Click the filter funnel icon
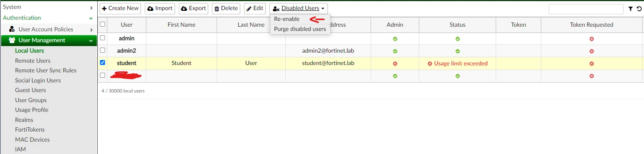The image size is (644, 154). point(630,9)
